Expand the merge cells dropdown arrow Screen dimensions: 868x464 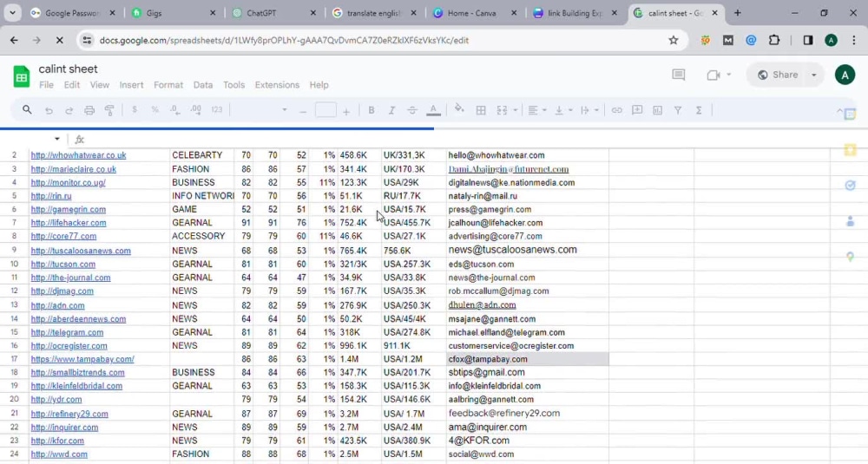(516, 111)
